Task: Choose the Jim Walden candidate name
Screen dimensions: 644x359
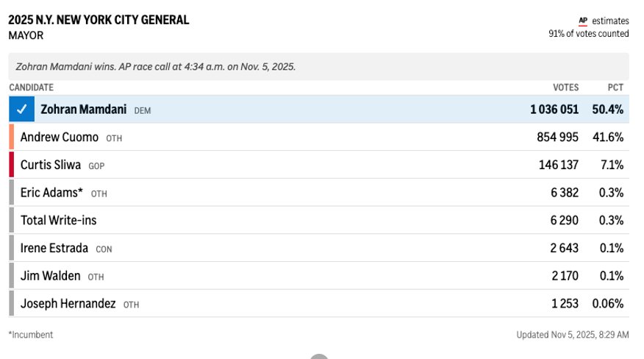Action: 50,276
